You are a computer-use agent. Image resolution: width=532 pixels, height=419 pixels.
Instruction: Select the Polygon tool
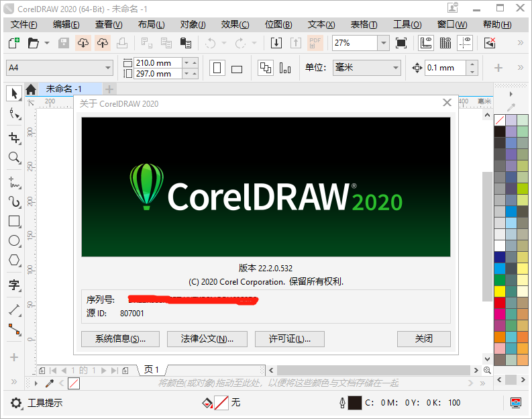14,261
